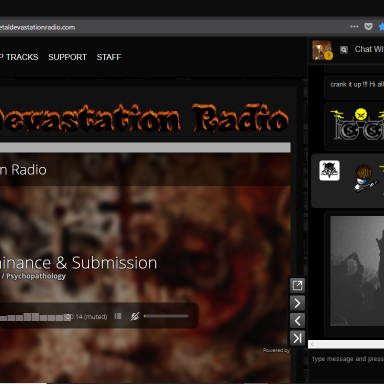Click the chat search magnifier icon

pos(344,50)
